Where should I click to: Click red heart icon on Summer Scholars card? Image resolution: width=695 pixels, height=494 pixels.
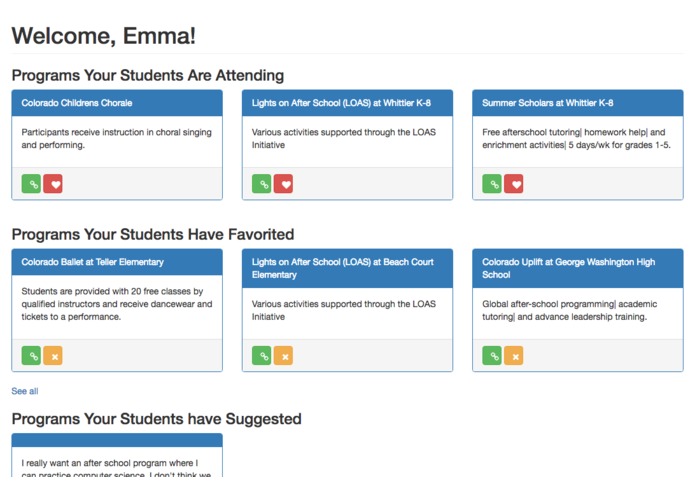tap(514, 184)
